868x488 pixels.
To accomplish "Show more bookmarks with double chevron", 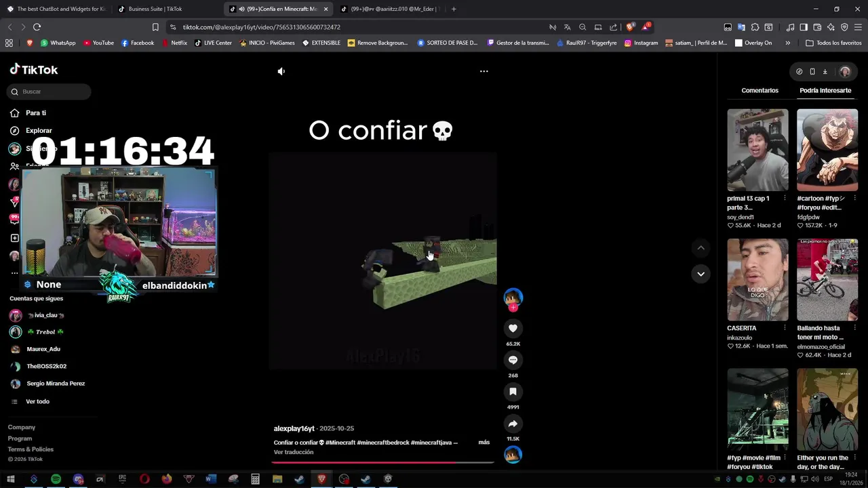I will (x=787, y=43).
